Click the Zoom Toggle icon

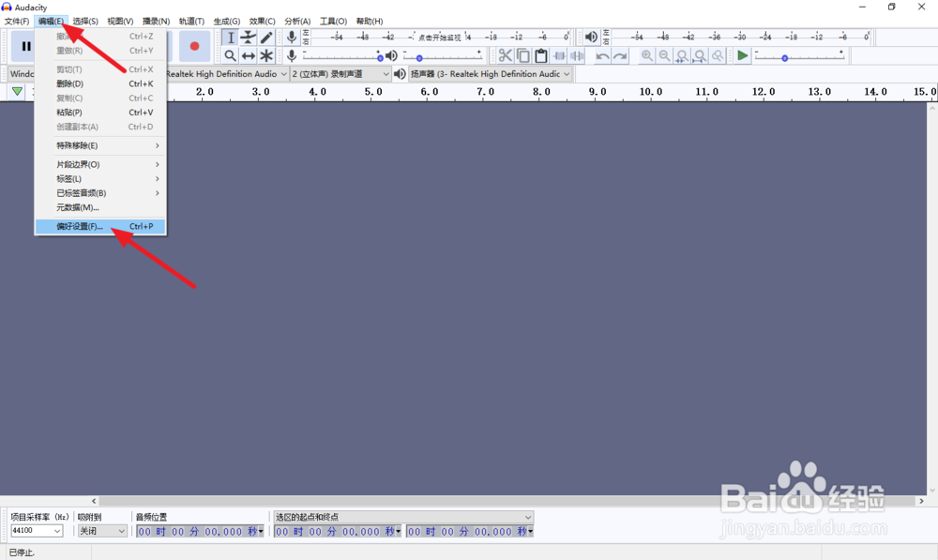coord(718,55)
